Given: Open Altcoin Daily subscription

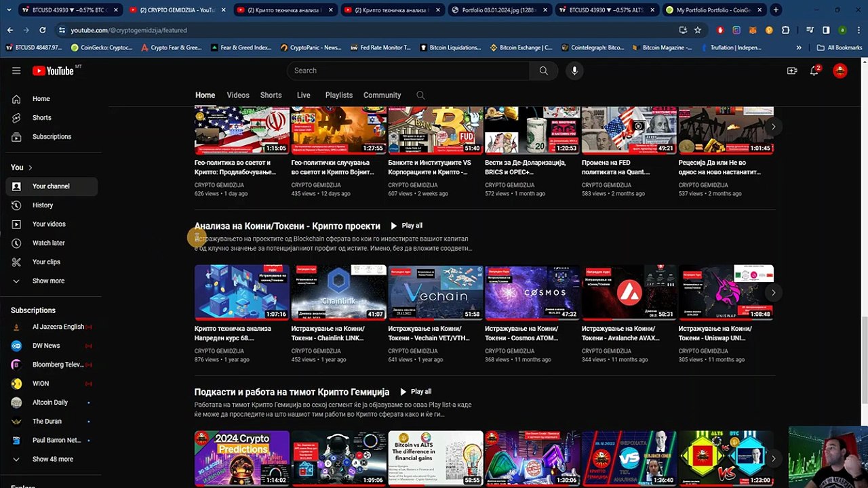Looking at the screenshot, I should coord(52,403).
